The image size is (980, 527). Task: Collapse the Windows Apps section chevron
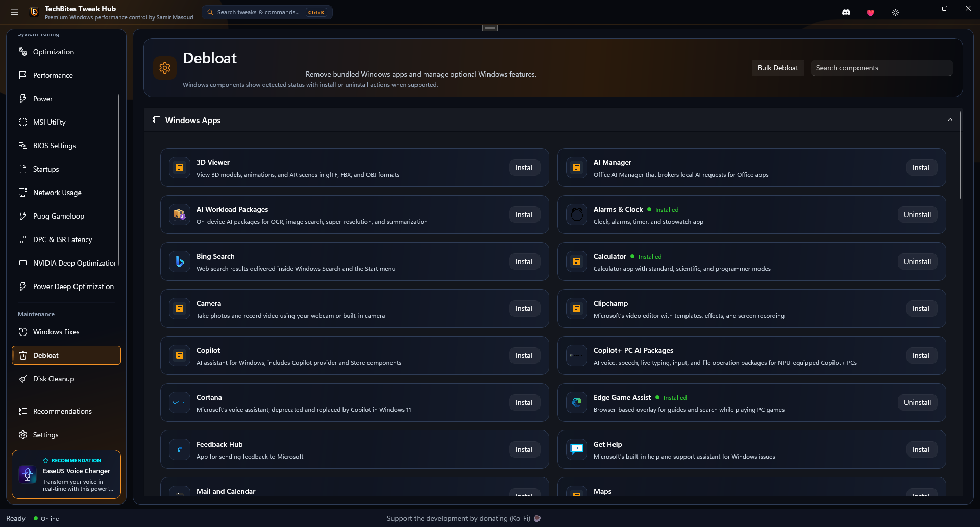(x=950, y=120)
